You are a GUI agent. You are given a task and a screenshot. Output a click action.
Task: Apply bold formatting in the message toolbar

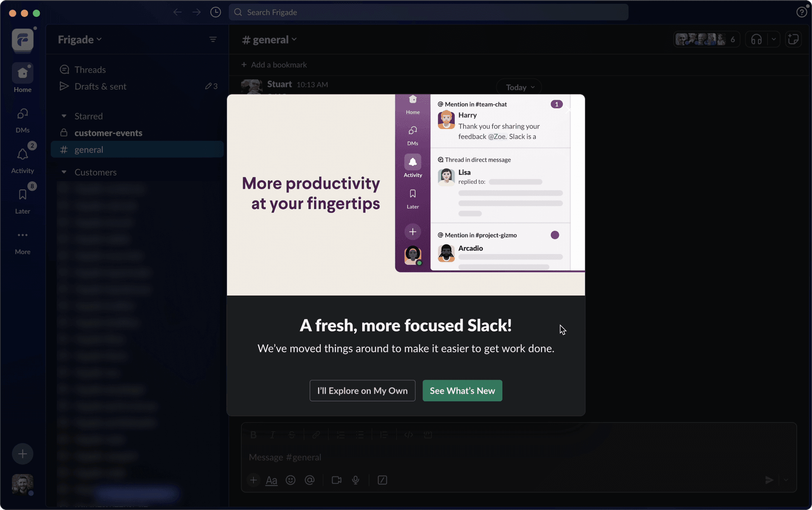[253, 435]
